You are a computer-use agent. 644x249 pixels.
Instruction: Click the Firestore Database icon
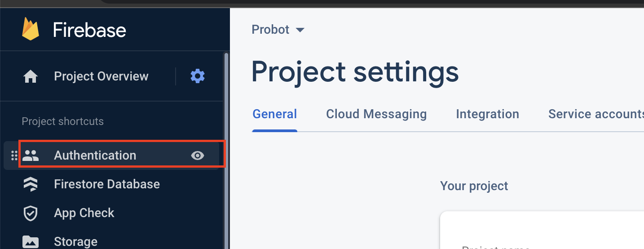click(x=31, y=184)
